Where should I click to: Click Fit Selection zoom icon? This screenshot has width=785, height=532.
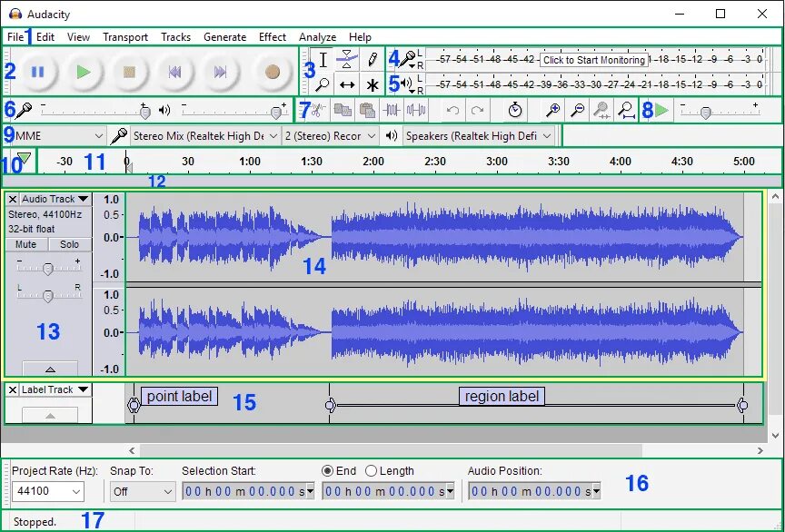pos(601,110)
